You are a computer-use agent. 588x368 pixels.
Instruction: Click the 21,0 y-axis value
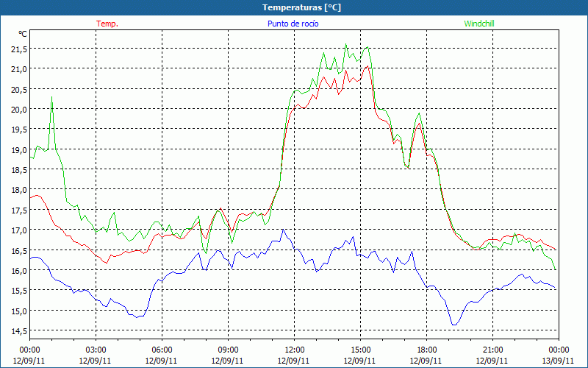(x=19, y=69)
